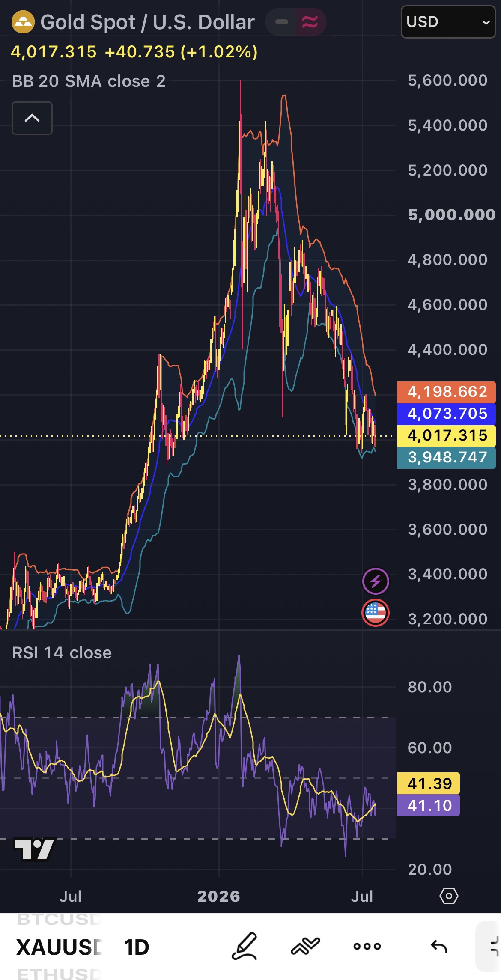501x980 pixels.
Task: Tap the 20.00 RSI scale label
Action: pyautogui.click(x=429, y=869)
